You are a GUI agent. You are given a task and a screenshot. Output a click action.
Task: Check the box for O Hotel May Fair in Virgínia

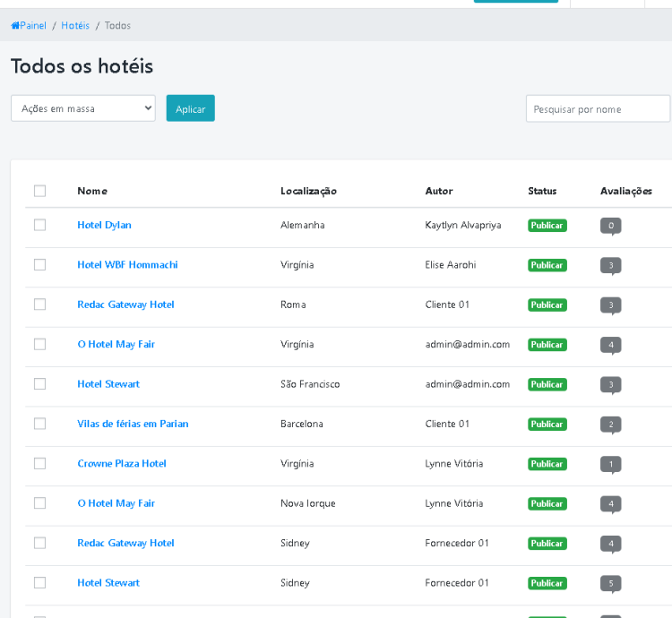tap(39, 344)
